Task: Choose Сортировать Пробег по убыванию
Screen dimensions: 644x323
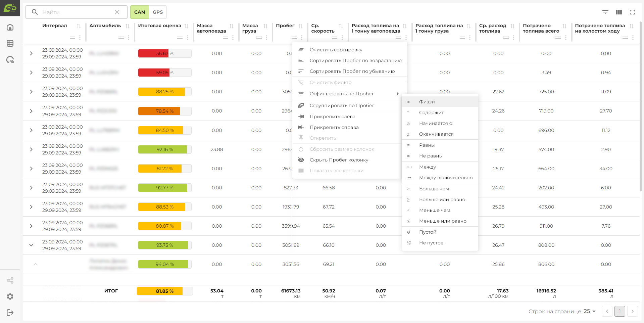Action: click(x=350, y=71)
